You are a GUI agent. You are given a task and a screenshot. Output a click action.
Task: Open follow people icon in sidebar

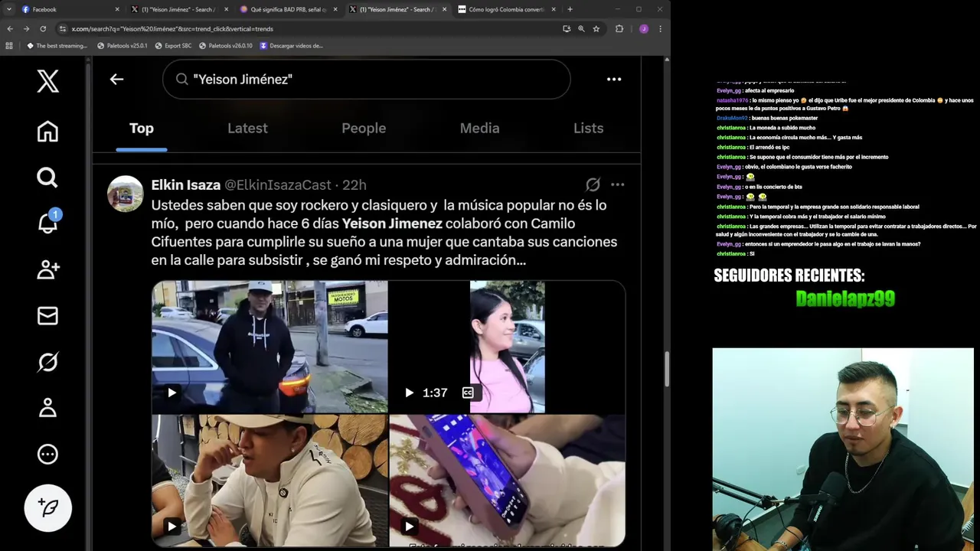tap(47, 269)
